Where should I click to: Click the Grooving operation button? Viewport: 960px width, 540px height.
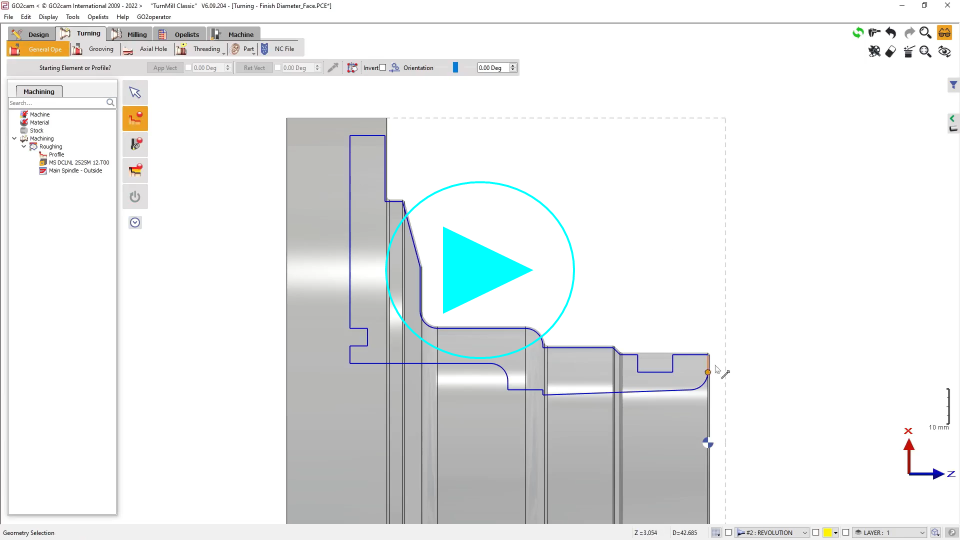coord(94,49)
